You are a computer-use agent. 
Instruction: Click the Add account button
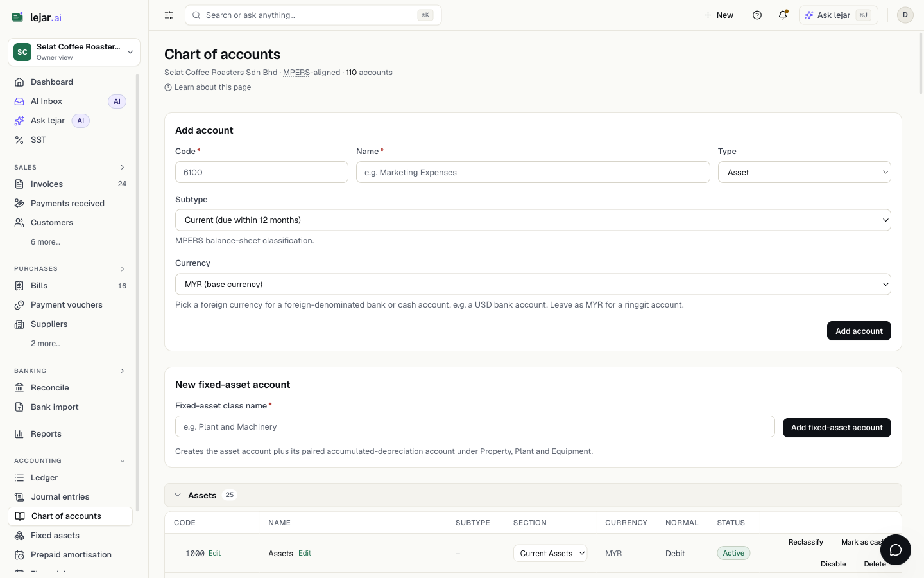[x=859, y=331]
